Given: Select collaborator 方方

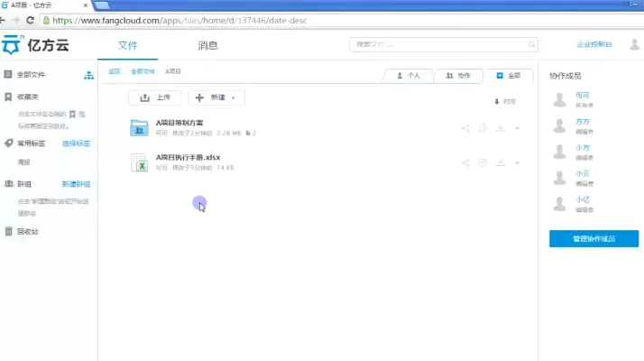Looking at the screenshot, I should 583,122.
